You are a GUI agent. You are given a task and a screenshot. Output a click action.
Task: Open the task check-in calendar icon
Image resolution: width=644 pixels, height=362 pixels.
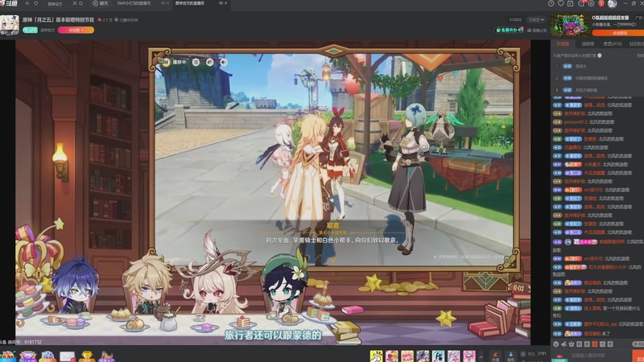[571, 3]
